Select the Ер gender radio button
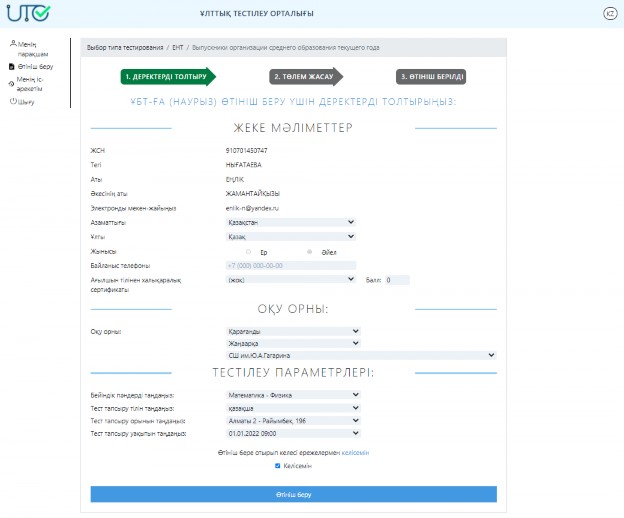This screenshot has height=518, width=624. [248, 251]
